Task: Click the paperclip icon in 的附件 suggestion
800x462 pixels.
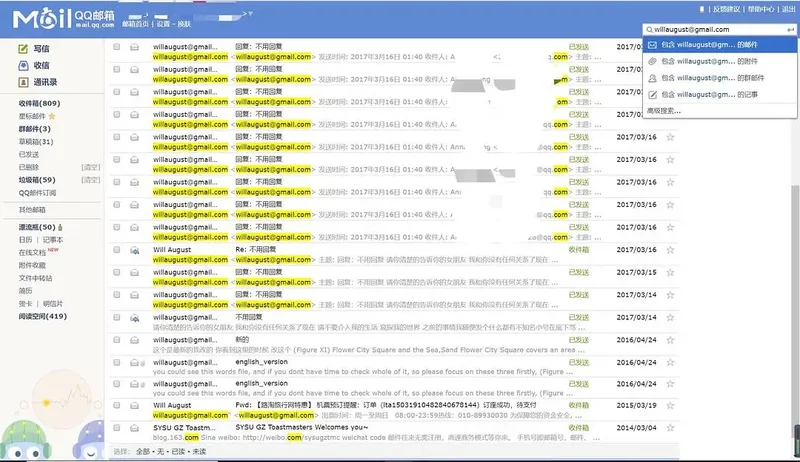Action: pyautogui.click(x=652, y=61)
